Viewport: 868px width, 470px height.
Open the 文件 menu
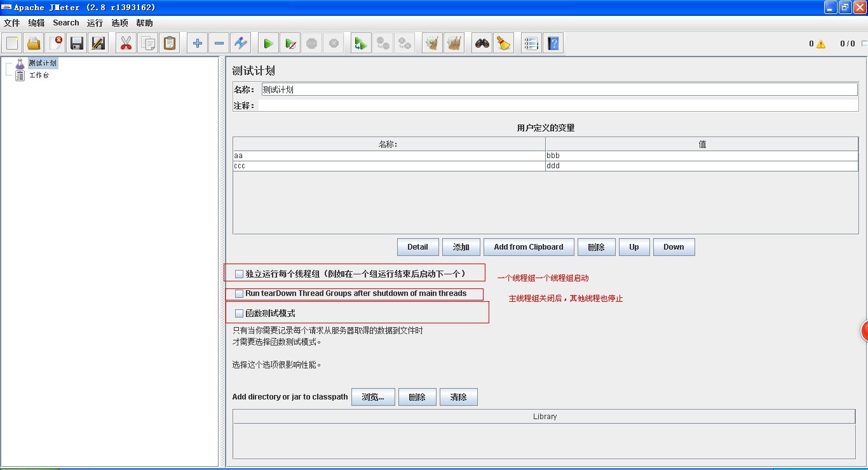point(12,23)
